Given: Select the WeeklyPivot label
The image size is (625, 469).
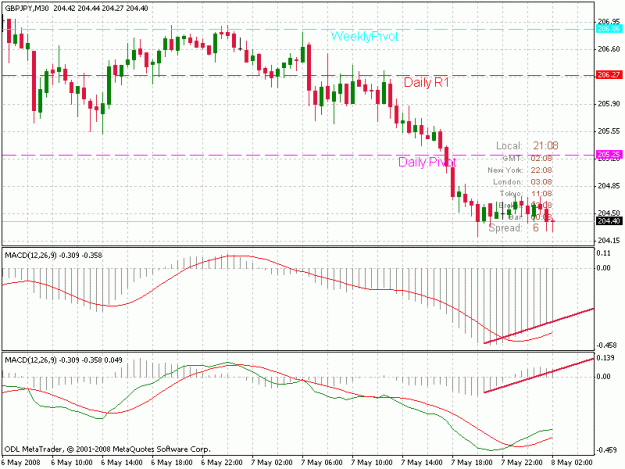Looking at the screenshot, I should point(364,36).
